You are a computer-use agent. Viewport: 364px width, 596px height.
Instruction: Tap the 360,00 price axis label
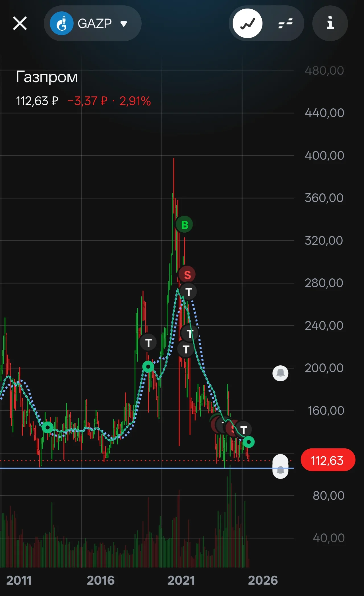pos(324,198)
